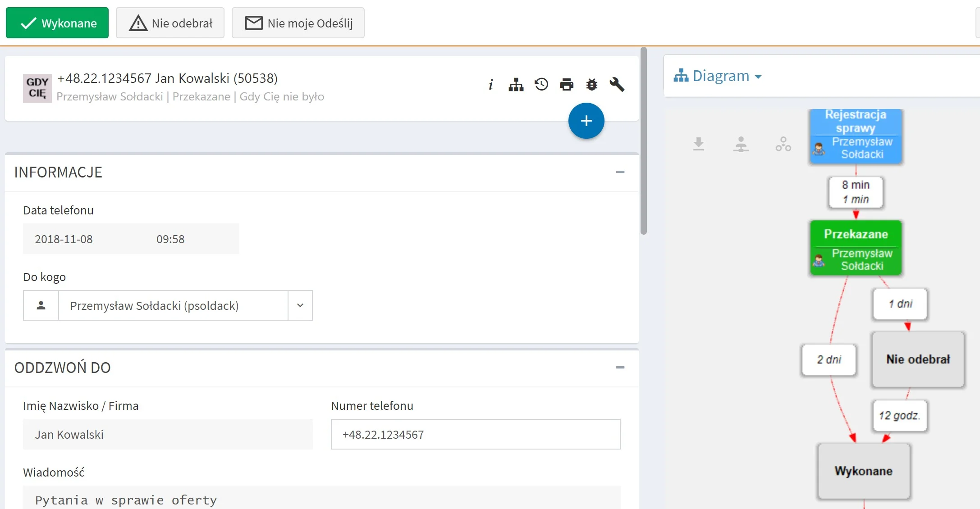Viewport: 980px width, 509px height.
Task: Click the print icon
Action: click(x=567, y=84)
